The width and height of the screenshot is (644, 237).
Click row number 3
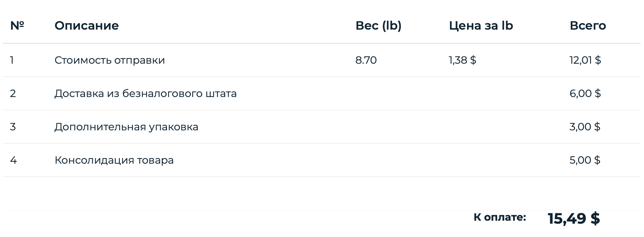13,127
